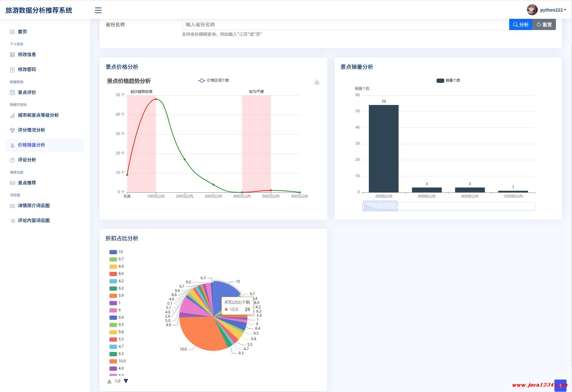Focus the 输入省份名称 input field
572x392 pixels.
pyautogui.click(x=345, y=25)
